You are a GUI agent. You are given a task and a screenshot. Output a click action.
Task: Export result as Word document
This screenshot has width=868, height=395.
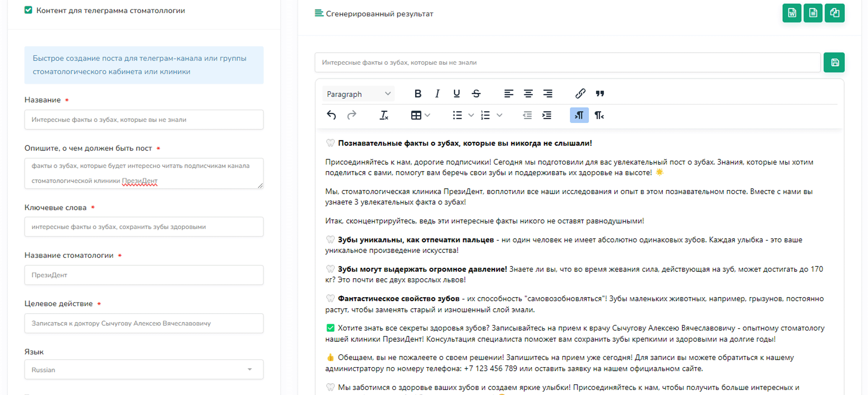point(791,13)
